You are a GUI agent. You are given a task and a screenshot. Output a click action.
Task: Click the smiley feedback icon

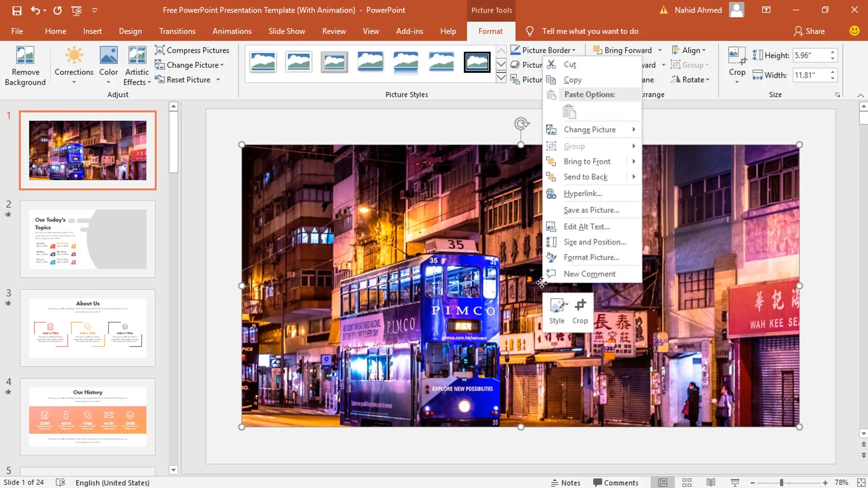point(854,31)
